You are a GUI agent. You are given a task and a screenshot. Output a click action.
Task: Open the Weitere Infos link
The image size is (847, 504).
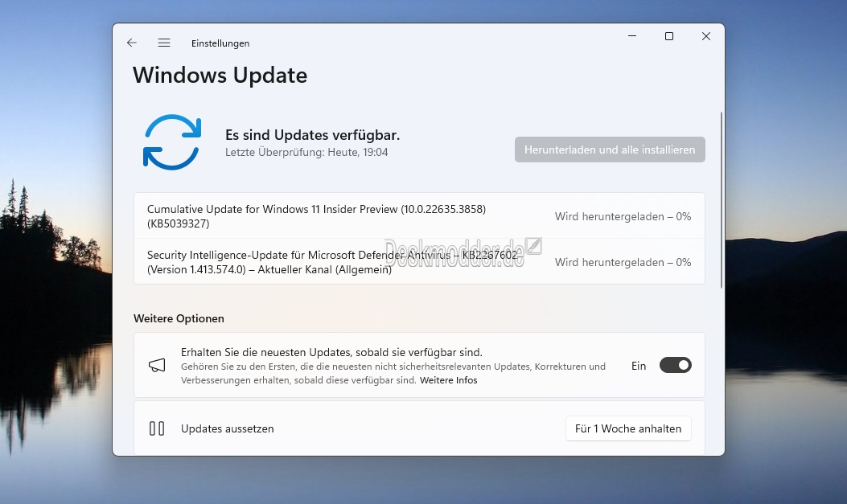pos(448,380)
